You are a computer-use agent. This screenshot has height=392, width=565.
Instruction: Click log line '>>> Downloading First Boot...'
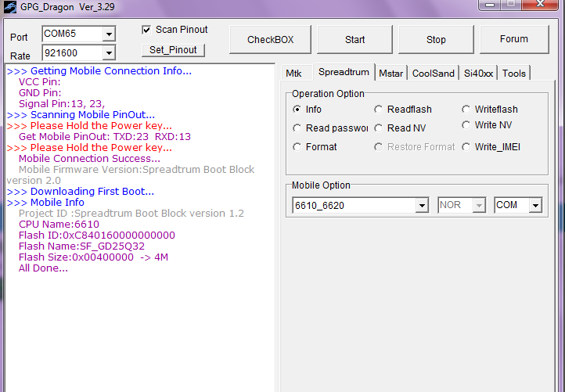pos(81,192)
